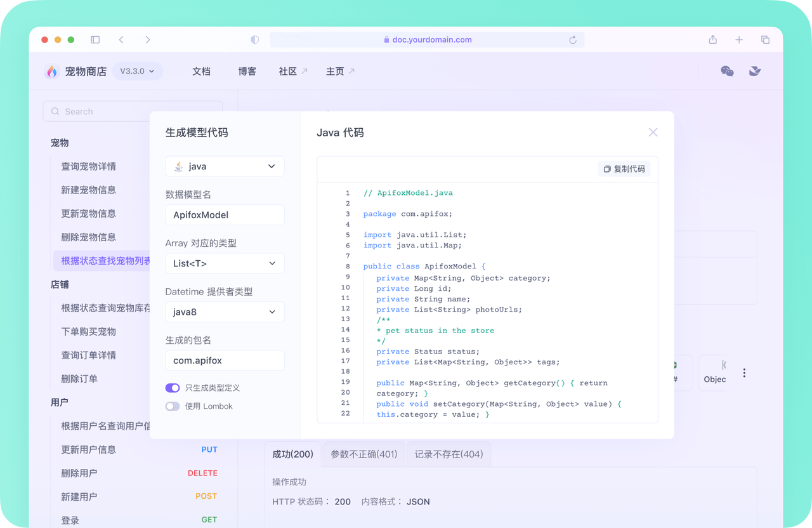Click the Search box in the sidebar
The width and height of the screenshot is (812, 528).
[133, 111]
